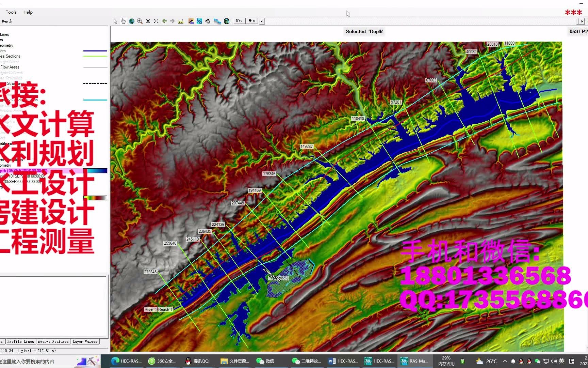Open the 3D cube viewer icon
588x368 pixels.
227,21
